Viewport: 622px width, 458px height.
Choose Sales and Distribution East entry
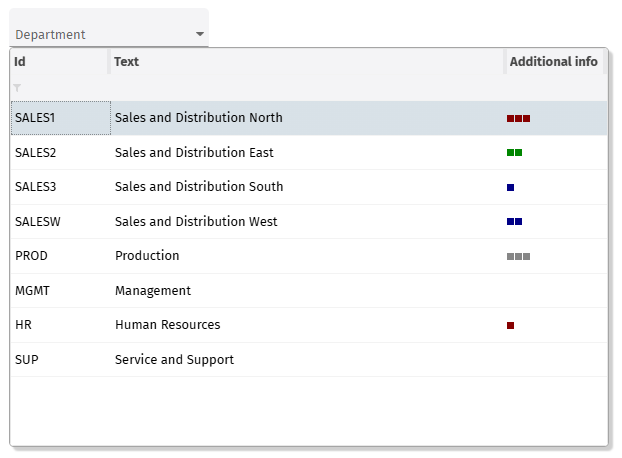194,153
